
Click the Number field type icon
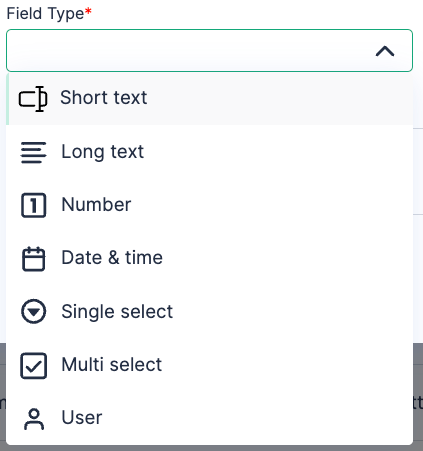[x=34, y=205]
